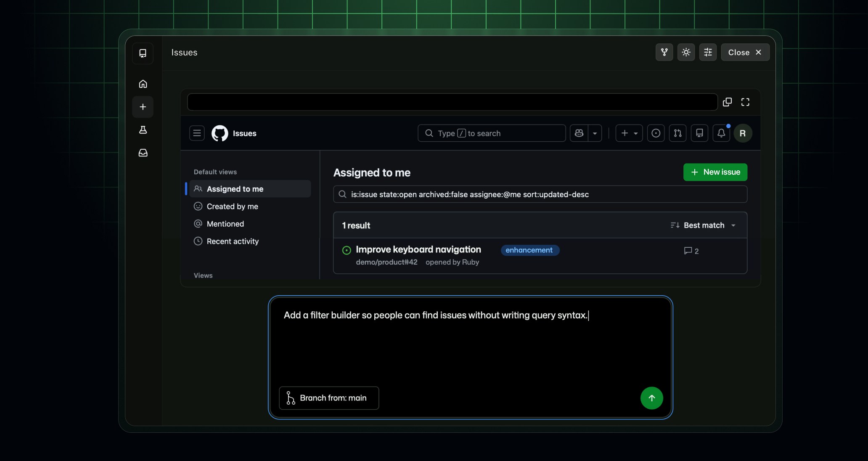The height and width of the screenshot is (461, 868).
Task: Open the 'Branch from: main' selector
Action: point(329,398)
